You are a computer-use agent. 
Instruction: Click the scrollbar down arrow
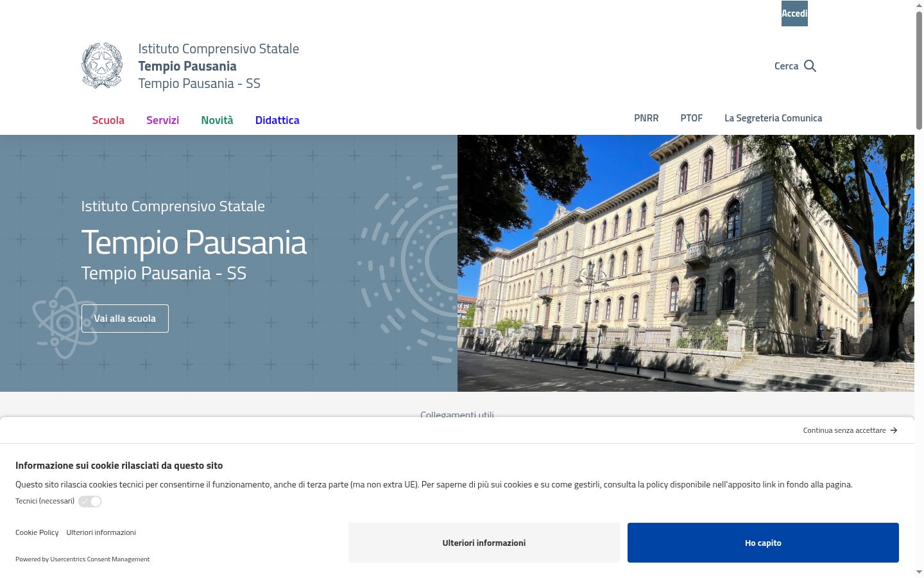tap(919, 572)
